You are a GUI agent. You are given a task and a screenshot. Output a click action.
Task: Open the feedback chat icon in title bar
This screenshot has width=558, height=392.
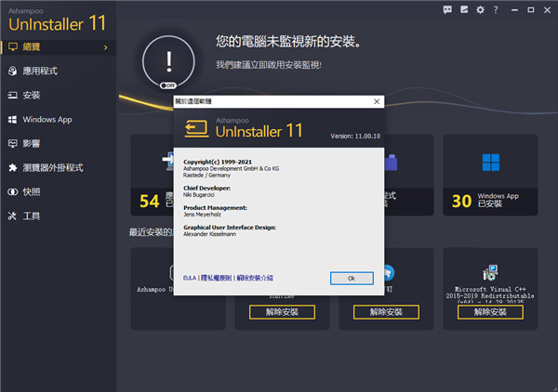click(447, 10)
